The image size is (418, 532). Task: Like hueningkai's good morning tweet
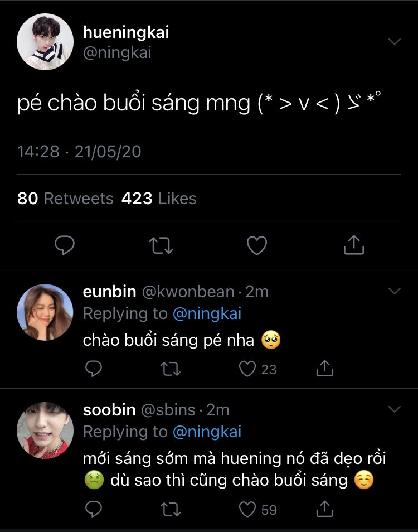pos(257,245)
